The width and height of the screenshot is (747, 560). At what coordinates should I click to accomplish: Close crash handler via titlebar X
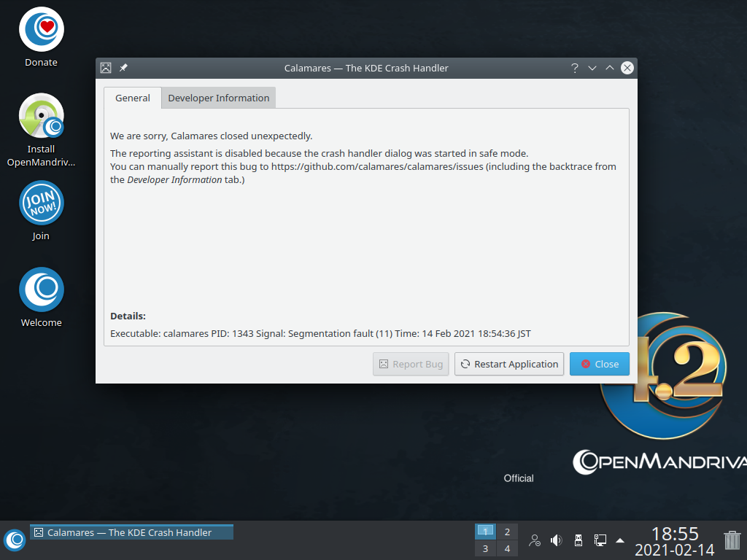point(627,68)
